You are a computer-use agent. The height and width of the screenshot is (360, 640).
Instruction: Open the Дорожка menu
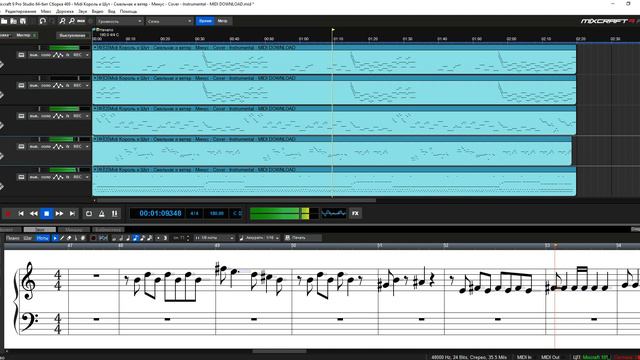pyautogui.click(x=65, y=11)
